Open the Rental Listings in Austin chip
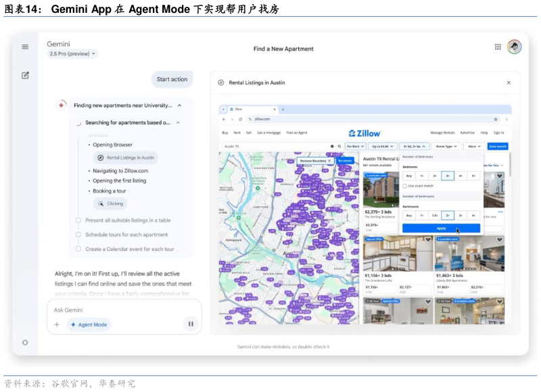Screen dimensions: 541x392 pyautogui.click(x=126, y=158)
